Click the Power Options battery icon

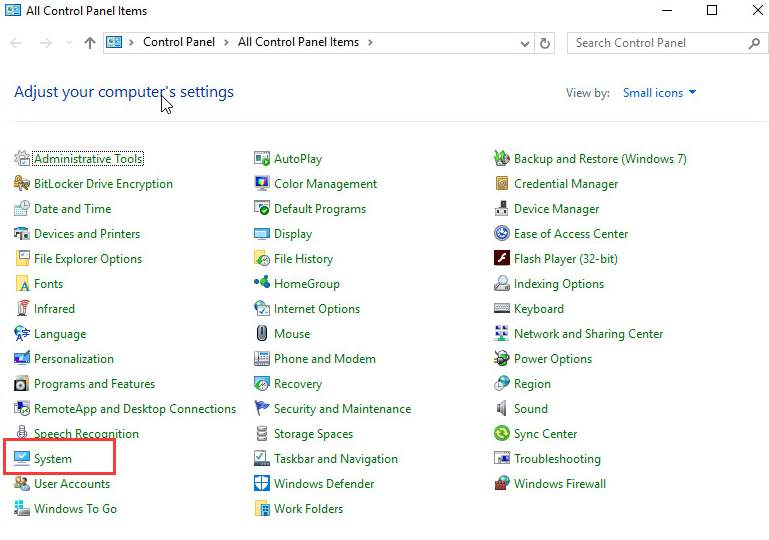coord(502,359)
